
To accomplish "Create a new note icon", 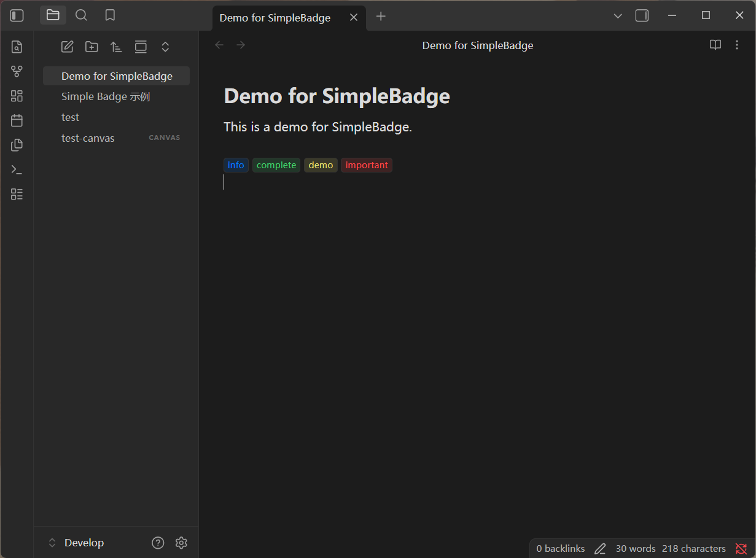I will point(67,47).
